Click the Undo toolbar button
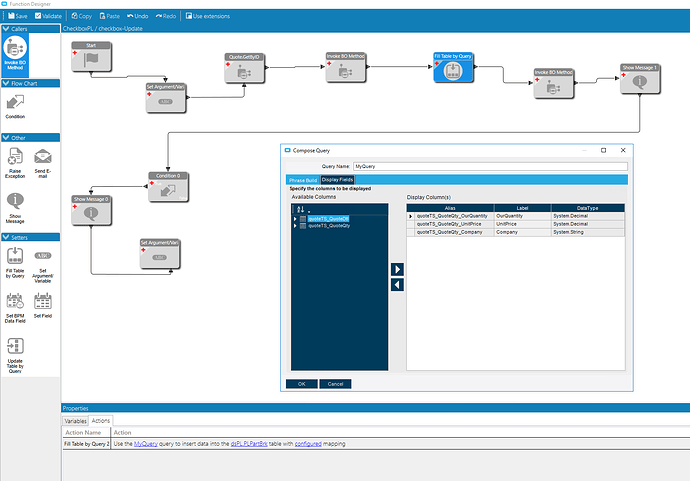This screenshot has width=690, height=481. point(138,16)
